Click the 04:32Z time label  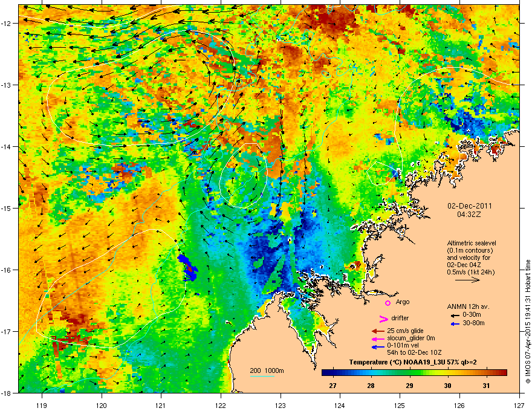pyautogui.click(x=469, y=215)
